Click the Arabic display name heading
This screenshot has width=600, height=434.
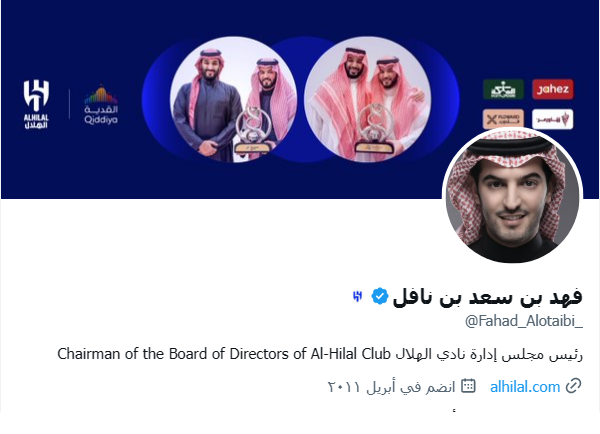(487, 297)
